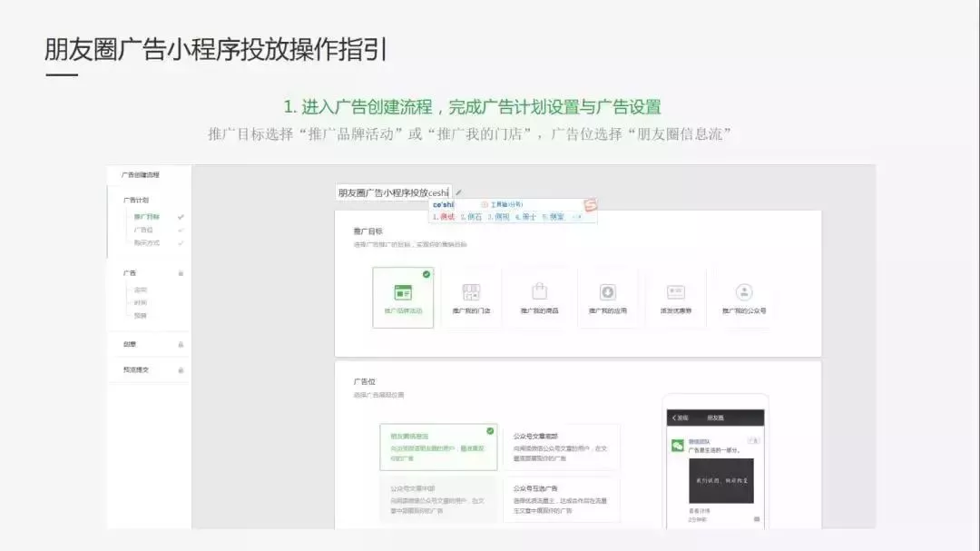This screenshot has width=980, height=551.
Task: Pick the second IME candidate
Action: click(x=471, y=217)
